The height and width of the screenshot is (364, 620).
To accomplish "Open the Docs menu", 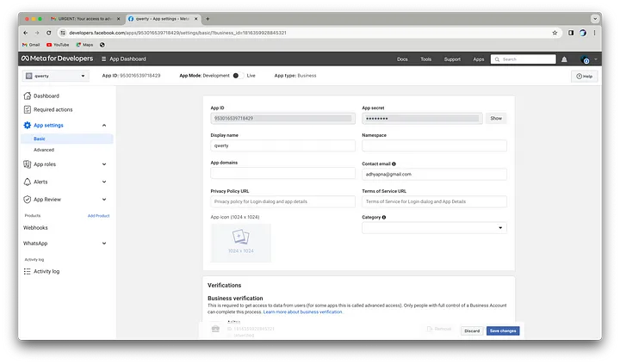I will click(x=402, y=59).
